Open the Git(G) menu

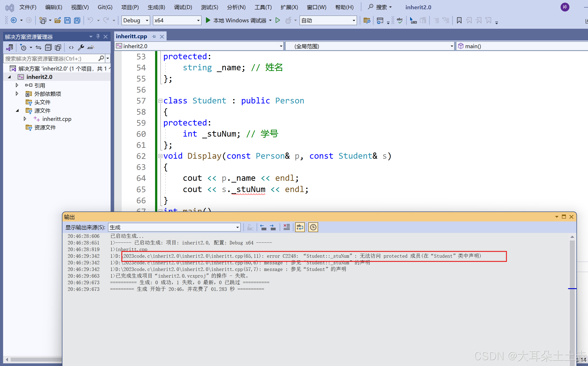[x=105, y=7]
